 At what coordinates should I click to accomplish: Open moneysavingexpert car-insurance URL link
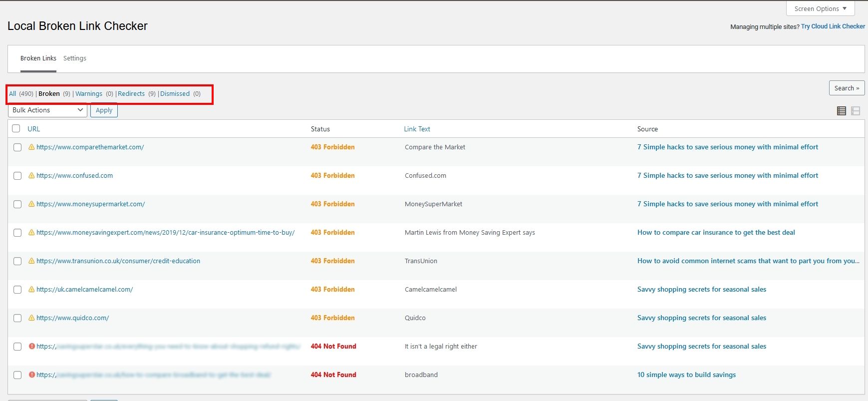165,233
